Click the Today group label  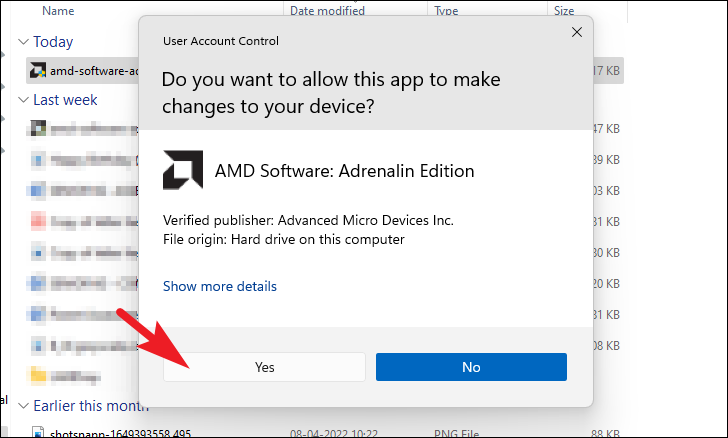click(53, 42)
